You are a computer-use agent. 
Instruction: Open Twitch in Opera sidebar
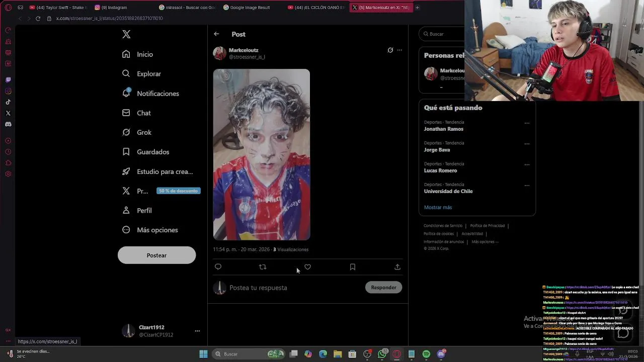pyautogui.click(x=8, y=80)
